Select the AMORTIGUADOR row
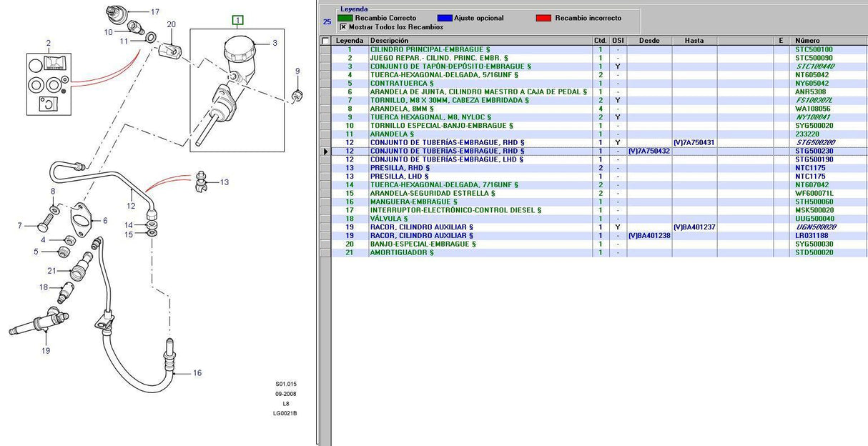The height and width of the screenshot is (446, 868). tap(392, 252)
